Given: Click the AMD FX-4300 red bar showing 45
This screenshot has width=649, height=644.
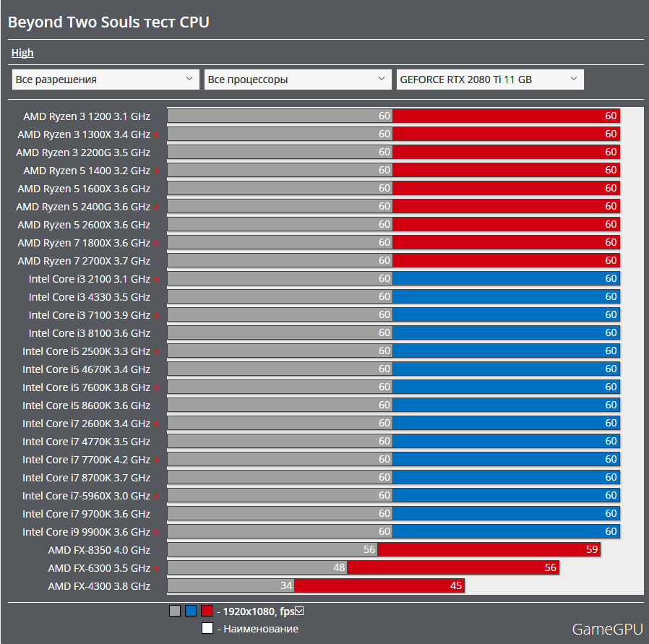Looking at the screenshot, I should [x=379, y=585].
